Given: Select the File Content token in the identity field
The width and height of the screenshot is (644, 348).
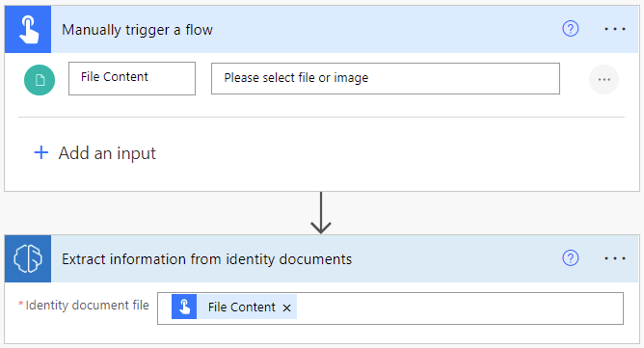Looking at the screenshot, I should [234, 307].
